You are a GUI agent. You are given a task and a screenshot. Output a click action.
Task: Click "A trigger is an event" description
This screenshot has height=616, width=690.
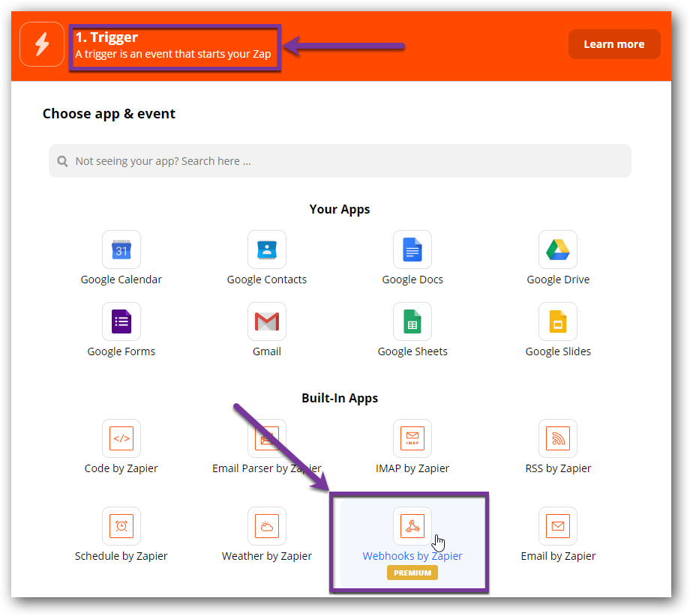pyautogui.click(x=173, y=54)
